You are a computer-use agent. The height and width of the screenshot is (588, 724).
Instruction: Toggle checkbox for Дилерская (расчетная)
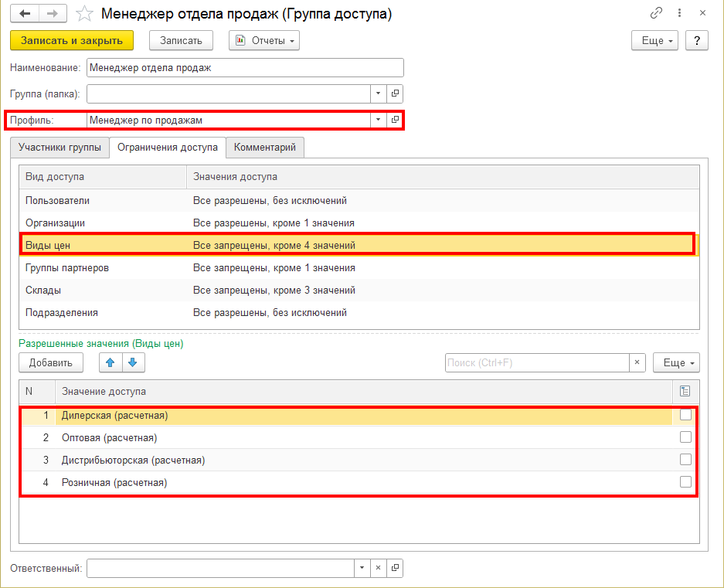pyautogui.click(x=685, y=416)
